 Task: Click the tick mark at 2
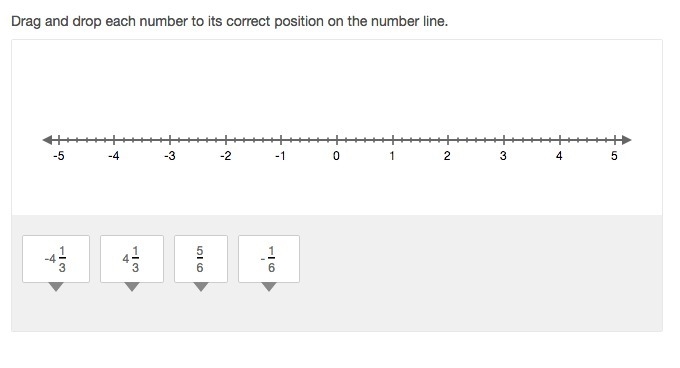448,140
